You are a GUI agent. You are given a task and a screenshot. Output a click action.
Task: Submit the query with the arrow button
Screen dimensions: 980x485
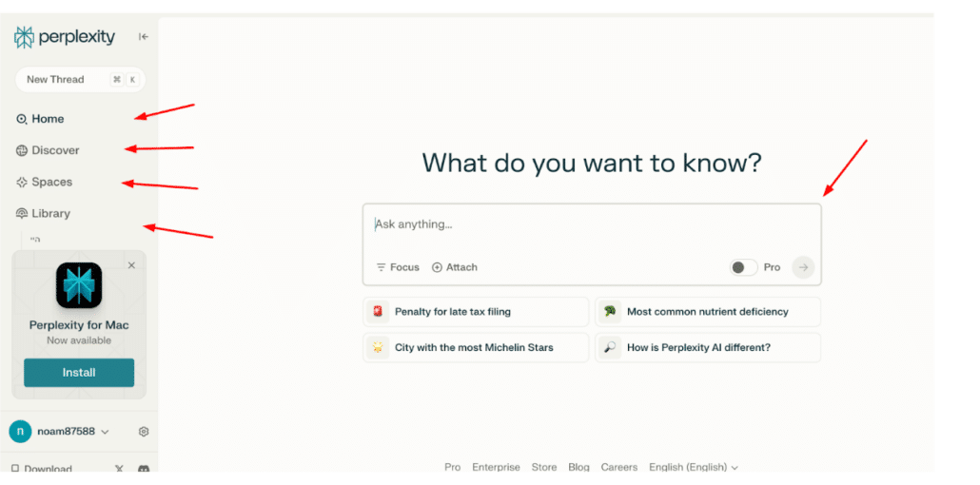point(803,267)
